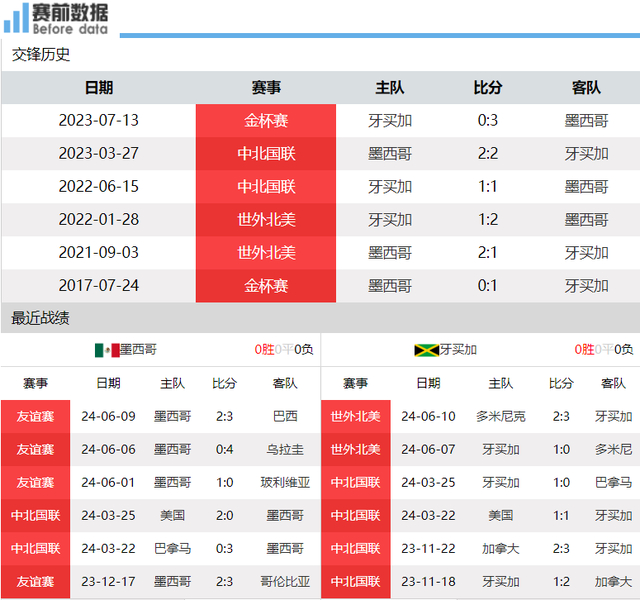Click 世外北美 cell in the 2022-01-28 row
The height and width of the screenshot is (600, 640).
tap(266, 220)
